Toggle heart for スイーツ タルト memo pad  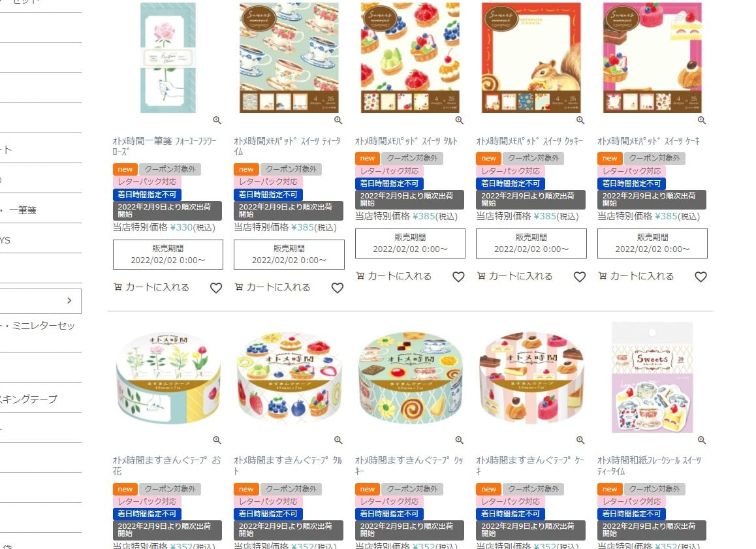coord(458,277)
